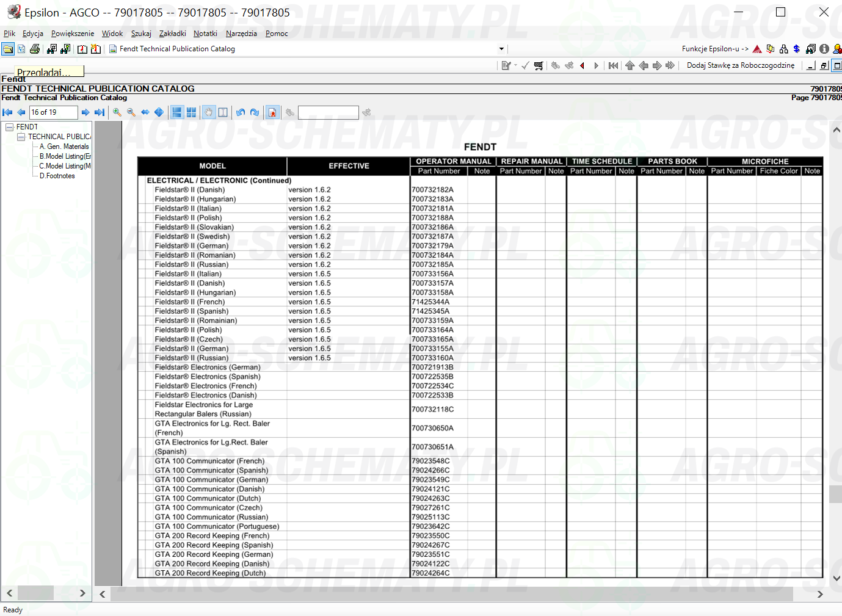
Task: Open the Widok menu
Action: 112,34
